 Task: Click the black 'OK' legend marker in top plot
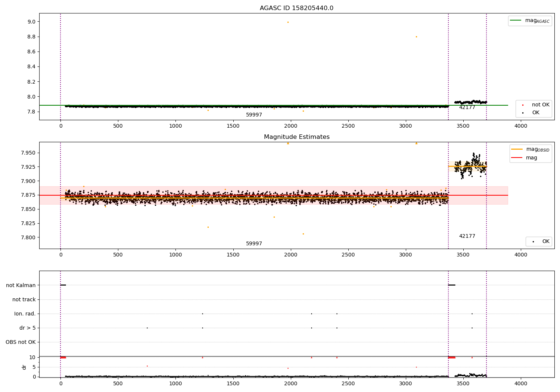click(523, 113)
